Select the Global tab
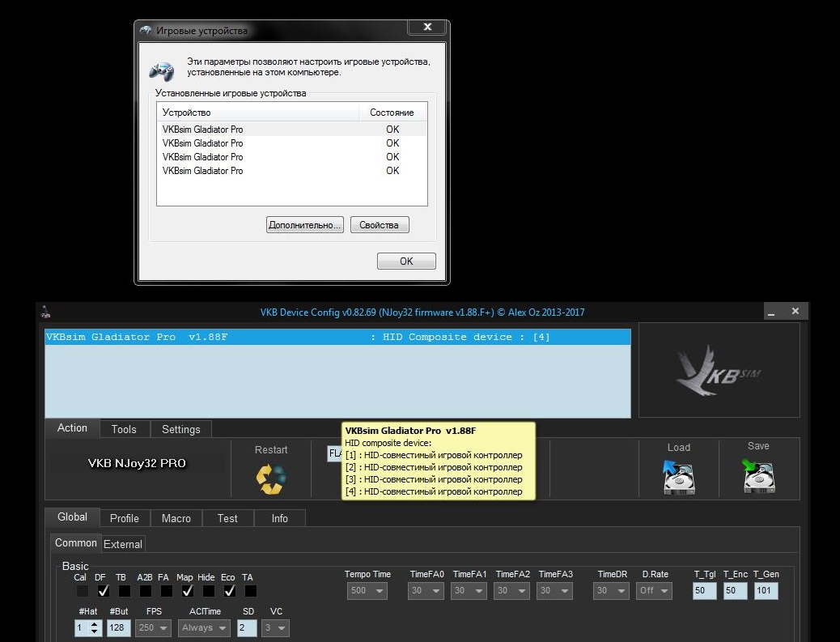840x642 pixels. point(72,517)
